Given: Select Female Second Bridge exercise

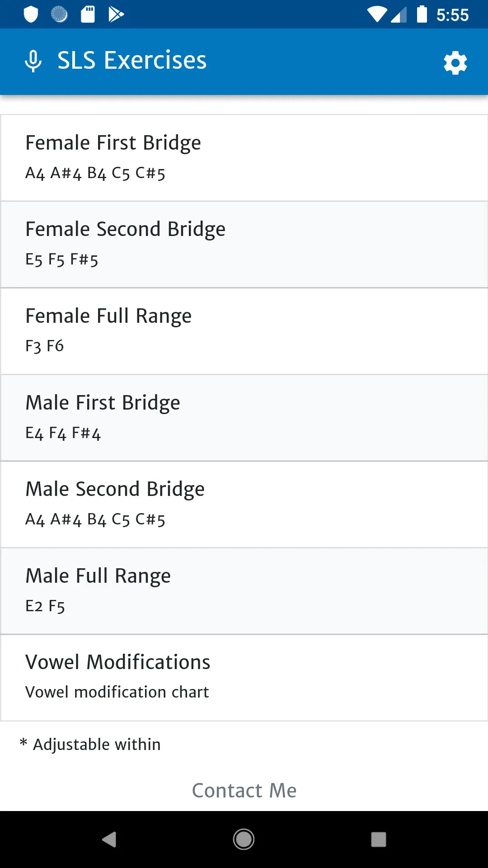Looking at the screenshot, I should click(244, 245).
